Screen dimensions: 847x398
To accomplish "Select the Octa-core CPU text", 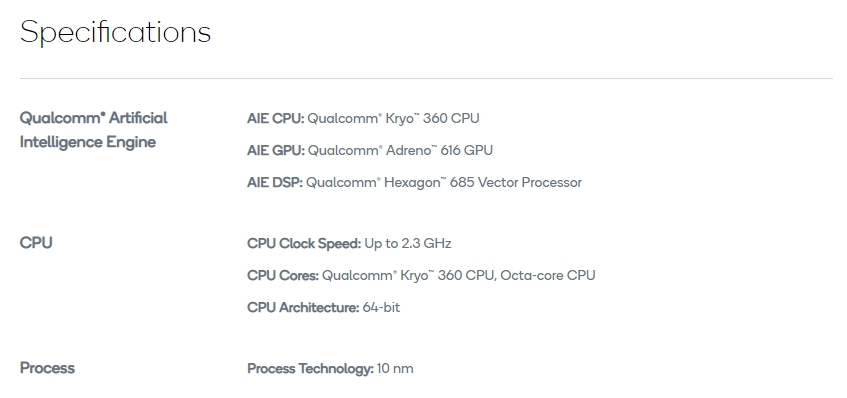I will click(x=548, y=275).
